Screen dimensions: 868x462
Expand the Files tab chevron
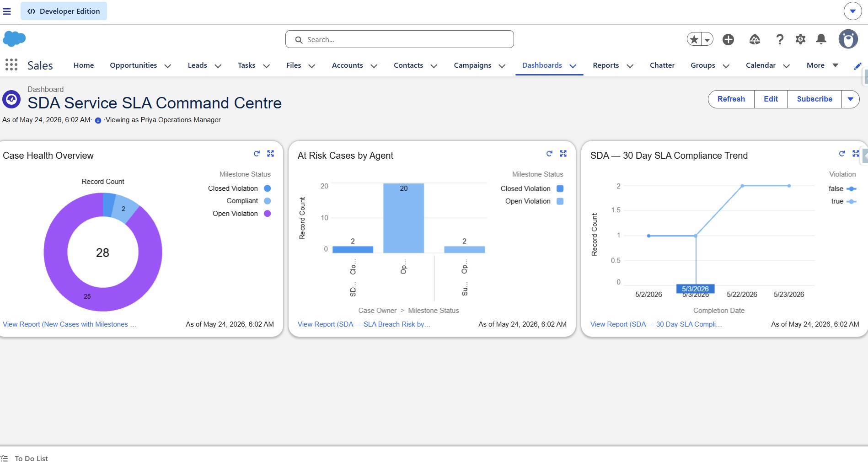point(312,66)
